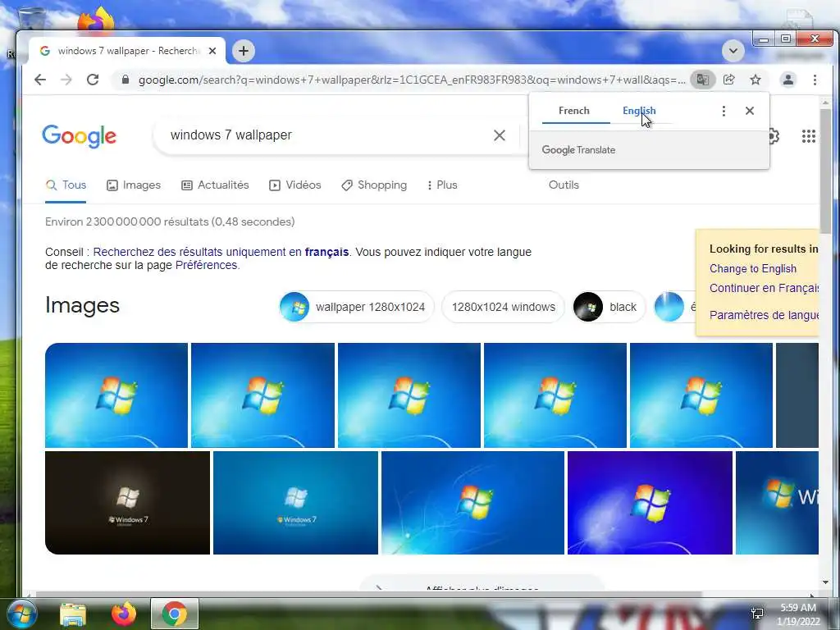Switch to Images search tab
Image resolution: width=840 pixels, height=630 pixels.
tap(134, 185)
